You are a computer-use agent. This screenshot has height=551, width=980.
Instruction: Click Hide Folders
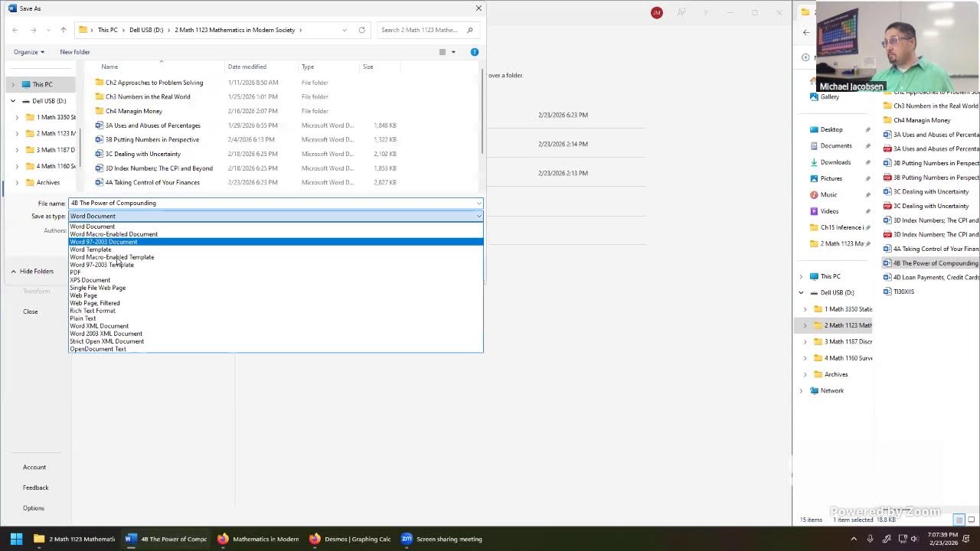[x=32, y=272]
